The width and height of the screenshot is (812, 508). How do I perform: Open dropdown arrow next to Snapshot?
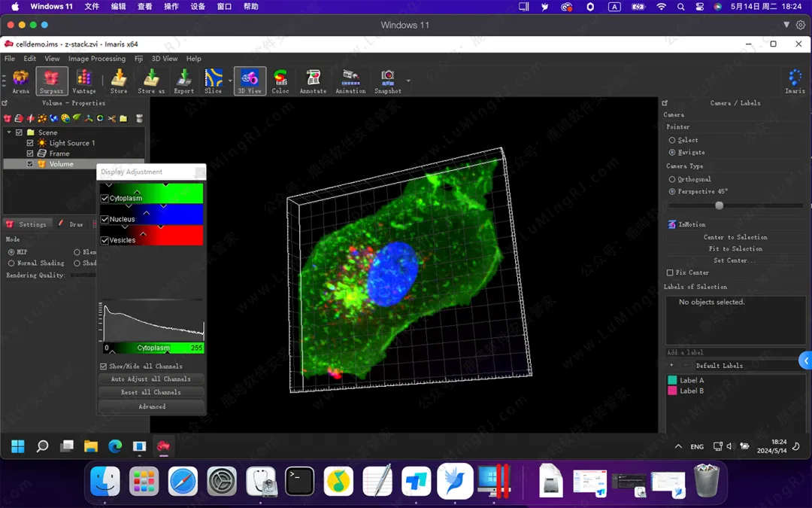pyautogui.click(x=408, y=81)
